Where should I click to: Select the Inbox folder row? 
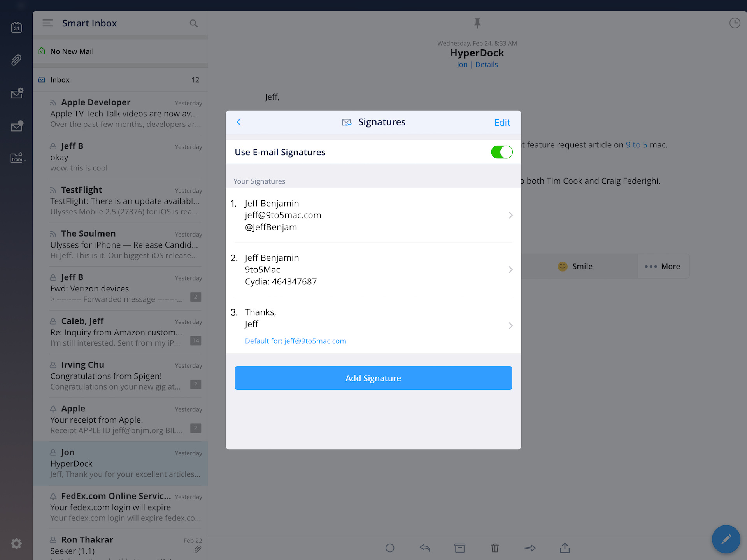click(x=120, y=80)
